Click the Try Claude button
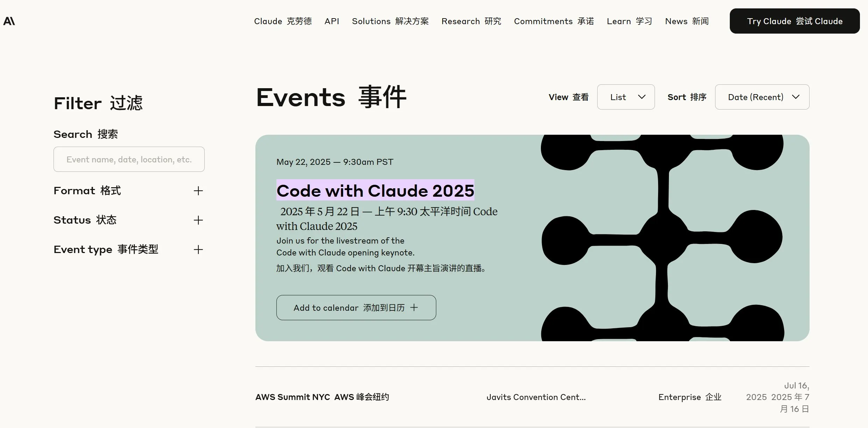Image resolution: width=868 pixels, height=428 pixels. (x=795, y=21)
